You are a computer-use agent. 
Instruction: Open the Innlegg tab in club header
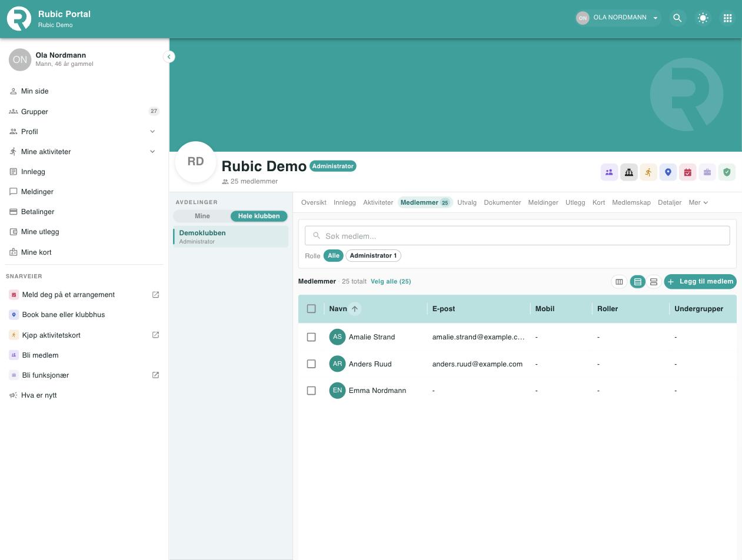(345, 202)
